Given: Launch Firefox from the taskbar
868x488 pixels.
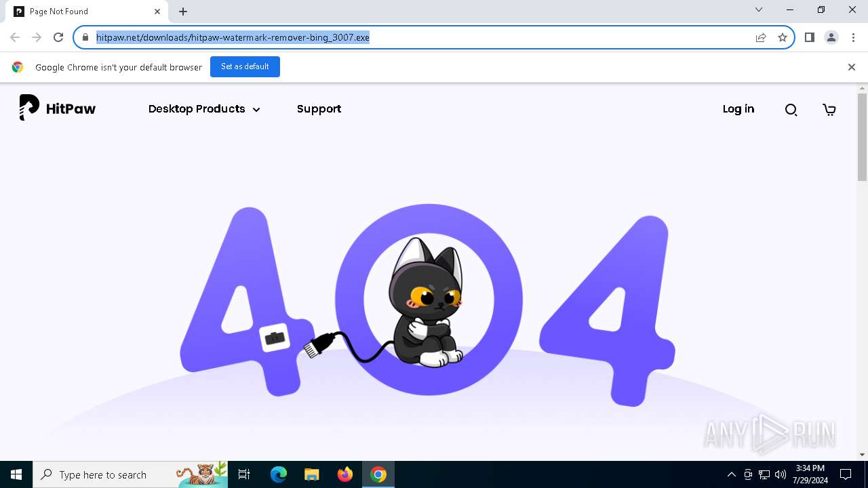Looking at the screenshot, I should pos(345,474).
